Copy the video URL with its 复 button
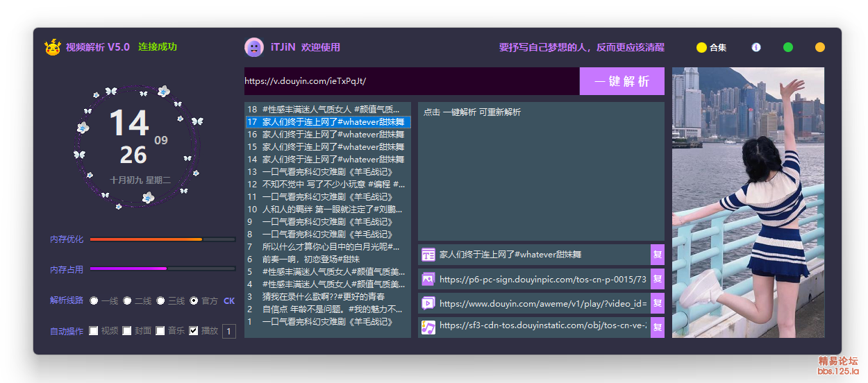This screenshot has height=383, width=868. click(658, 303)
